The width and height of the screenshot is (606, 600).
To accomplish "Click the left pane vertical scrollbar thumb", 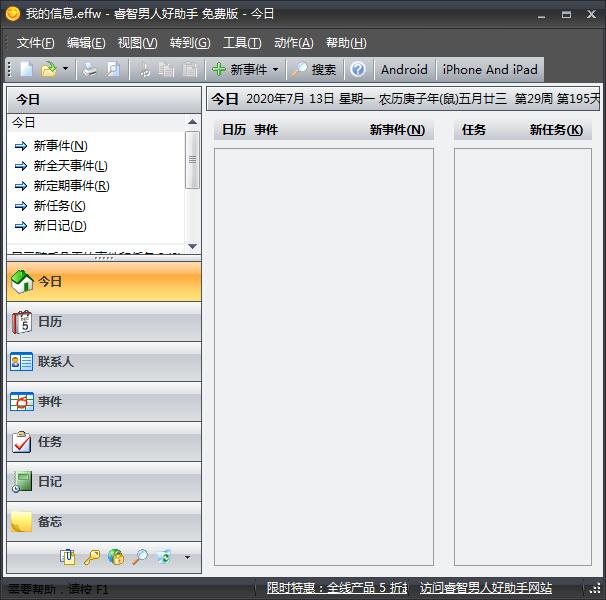I will [192, 160].
